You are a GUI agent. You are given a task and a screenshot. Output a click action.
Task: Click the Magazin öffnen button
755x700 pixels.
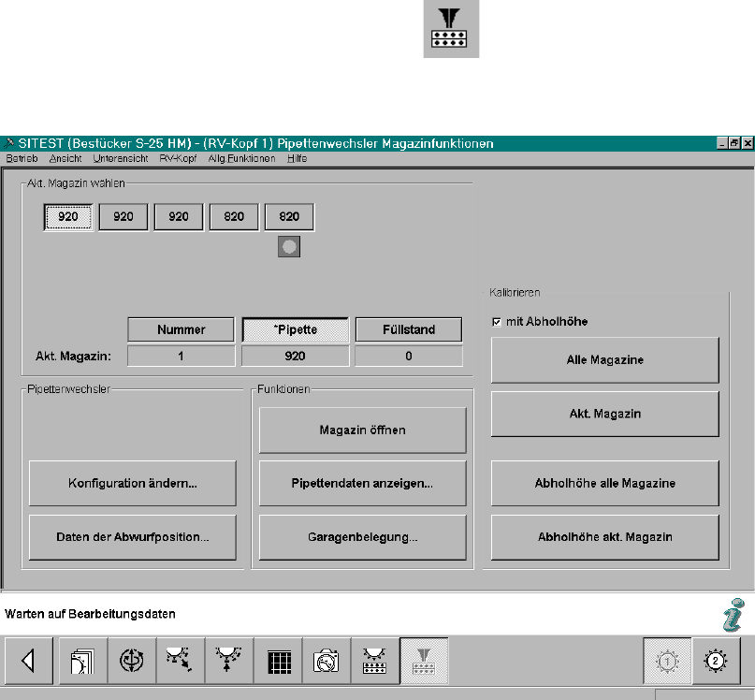pos(363,430)
